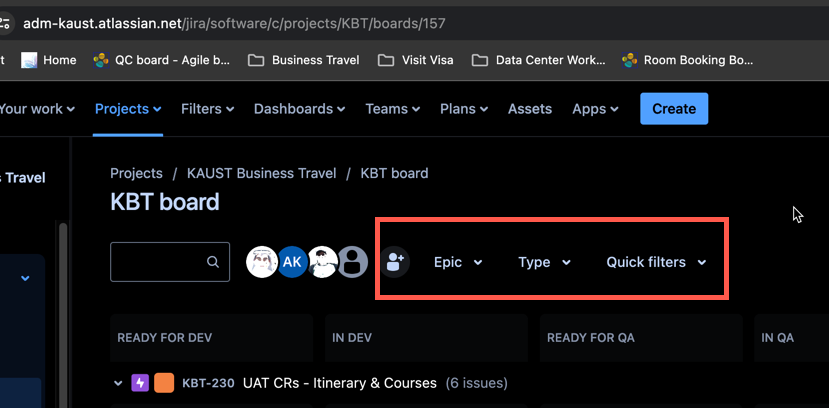Click the Projects breadcrumb link
This screenshot has height=408, width=829.
[136, 173]
